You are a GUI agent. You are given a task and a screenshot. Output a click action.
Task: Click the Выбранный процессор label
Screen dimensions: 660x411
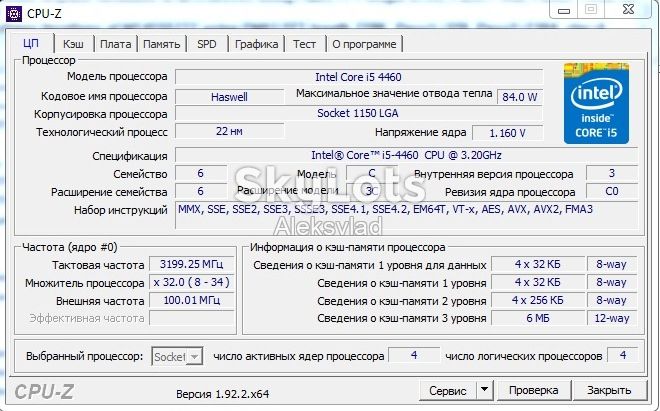pos(85,356)
